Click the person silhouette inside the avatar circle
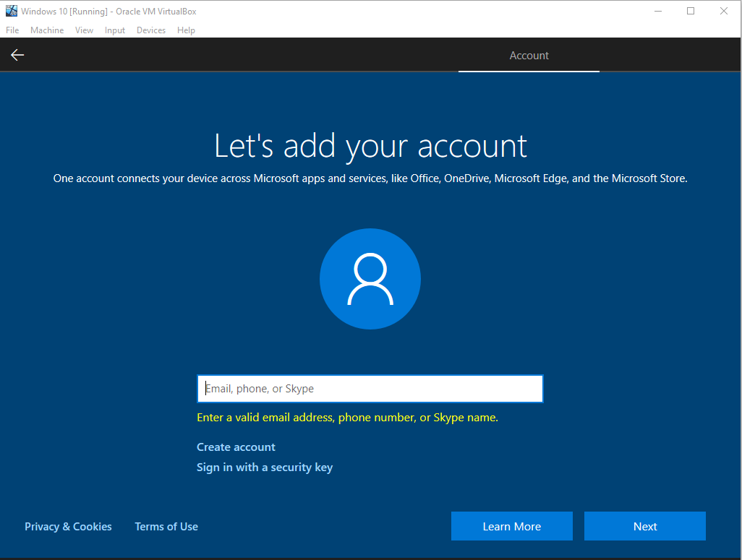The image size is (742, 560). 370,279
